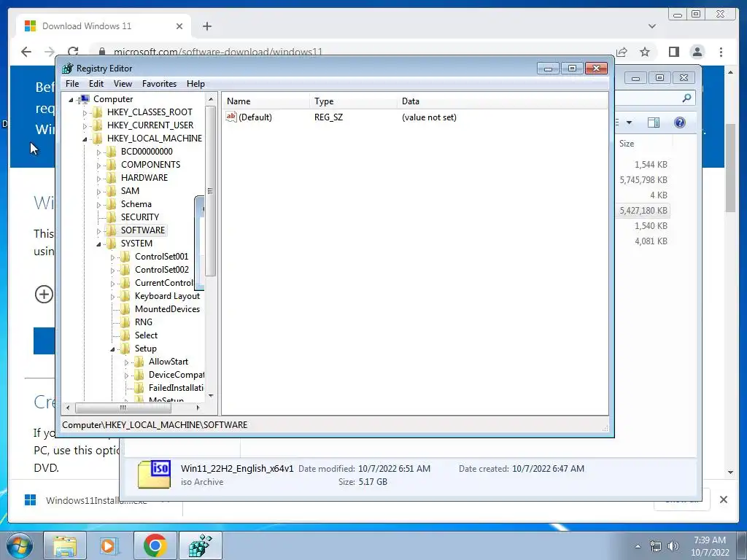This screenshot has width=747, height=560.
Task: Close the Download Windows 11 tab
Action: (179, 26)
